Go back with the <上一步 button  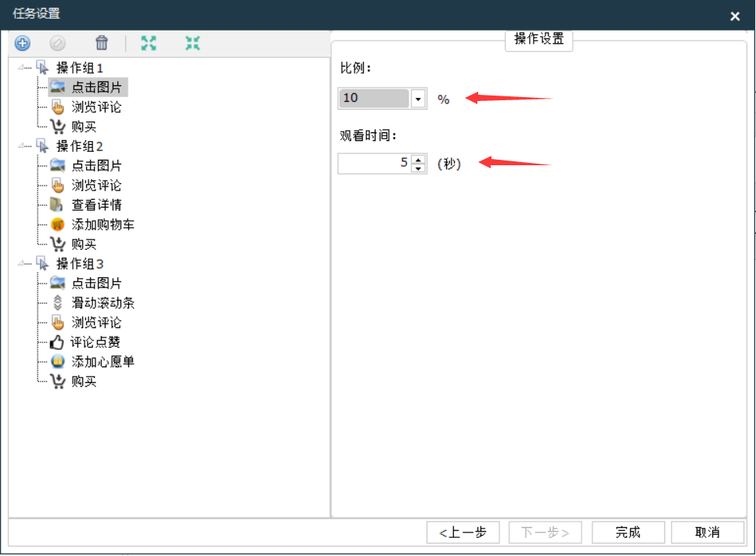463,533
